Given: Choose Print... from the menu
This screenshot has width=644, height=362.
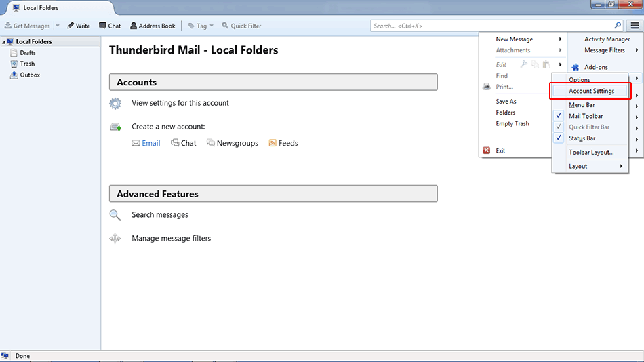Looking at the screenshot, I should pyautogui.click(x=504, y=87).
